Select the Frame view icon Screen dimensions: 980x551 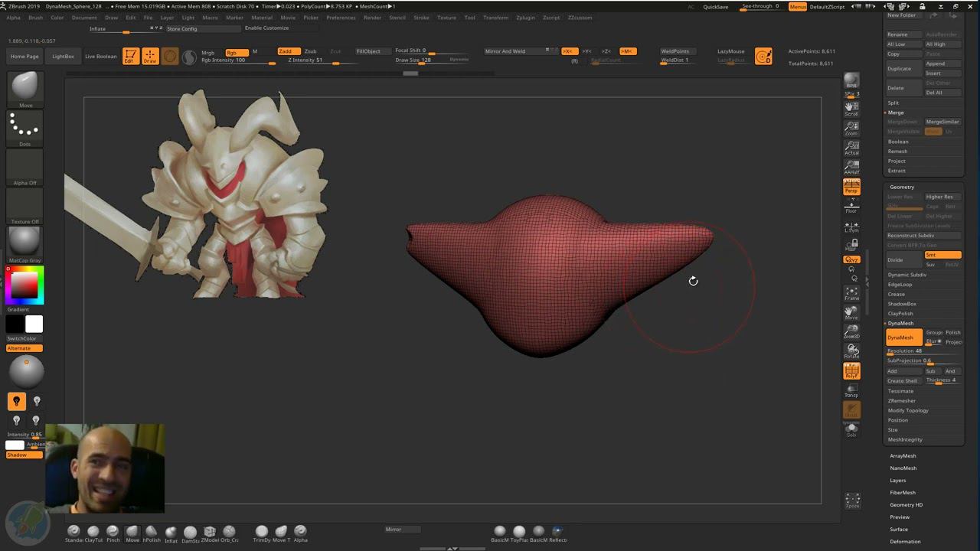click(x=851, y=294)
